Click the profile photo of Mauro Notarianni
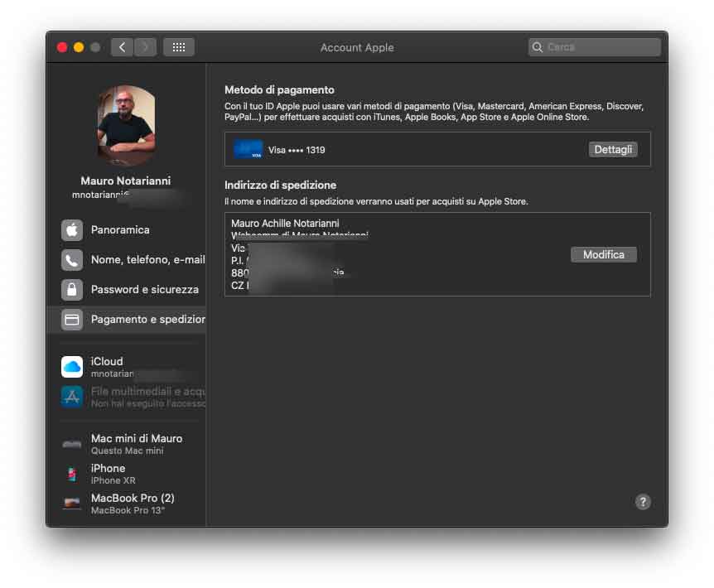Viewport: 714px width, 588px height. [x=126, y=125]
